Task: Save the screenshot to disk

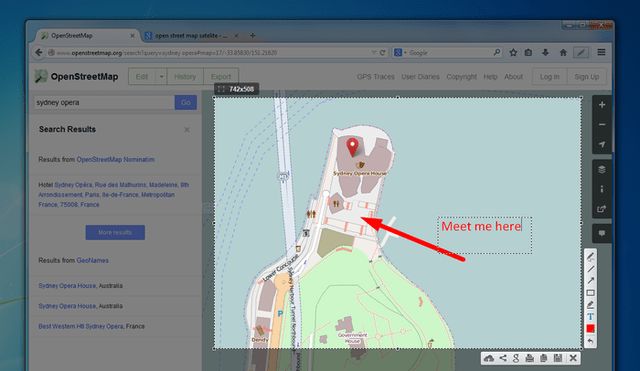Action: pyautogui.click(x=558, y=358)
